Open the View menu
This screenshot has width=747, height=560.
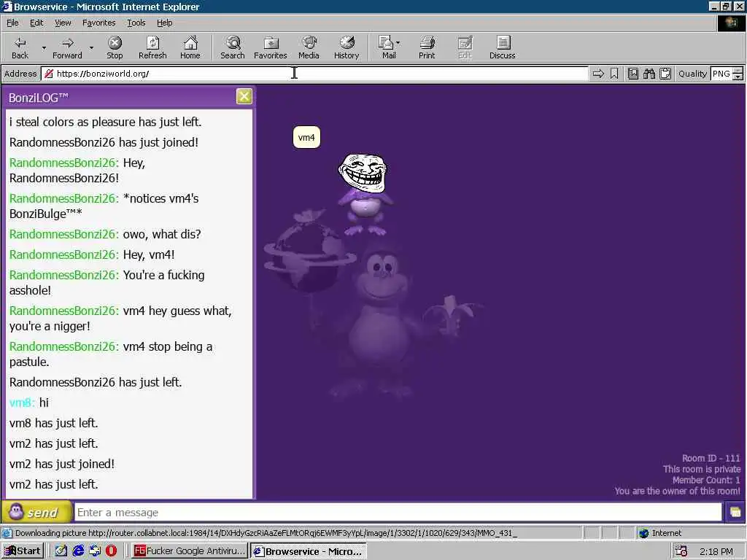[x=63, y=23]
